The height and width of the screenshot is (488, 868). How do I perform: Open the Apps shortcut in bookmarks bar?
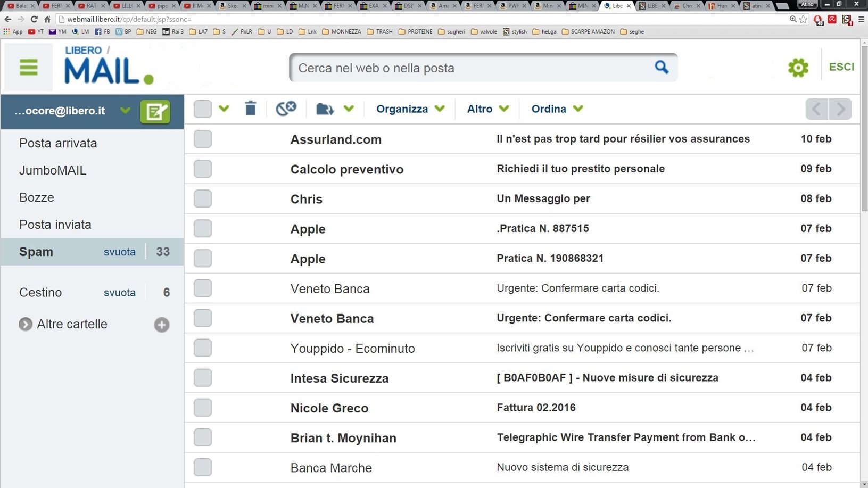(13, 31)
